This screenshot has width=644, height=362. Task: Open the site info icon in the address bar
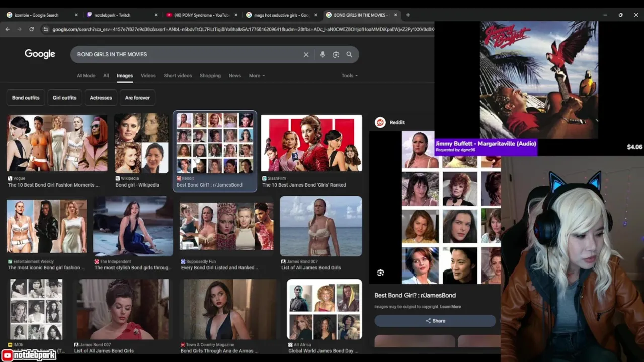[46, 29]
